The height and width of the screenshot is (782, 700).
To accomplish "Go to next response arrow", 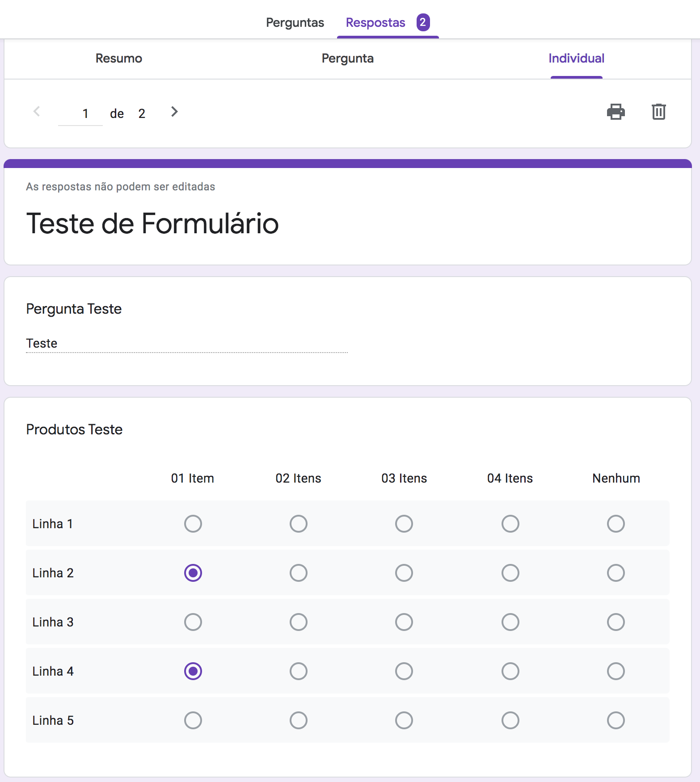I will tap(174, 112).
